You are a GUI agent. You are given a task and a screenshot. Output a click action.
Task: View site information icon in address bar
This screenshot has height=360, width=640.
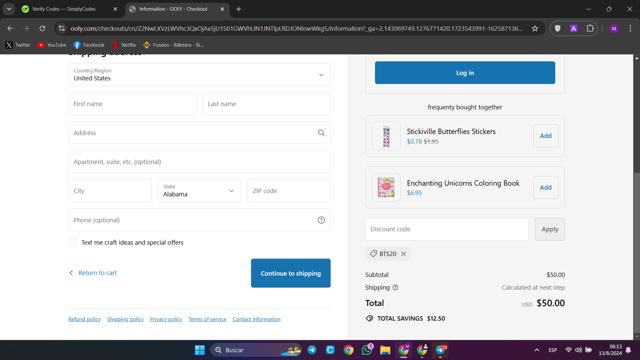[62, 29]
